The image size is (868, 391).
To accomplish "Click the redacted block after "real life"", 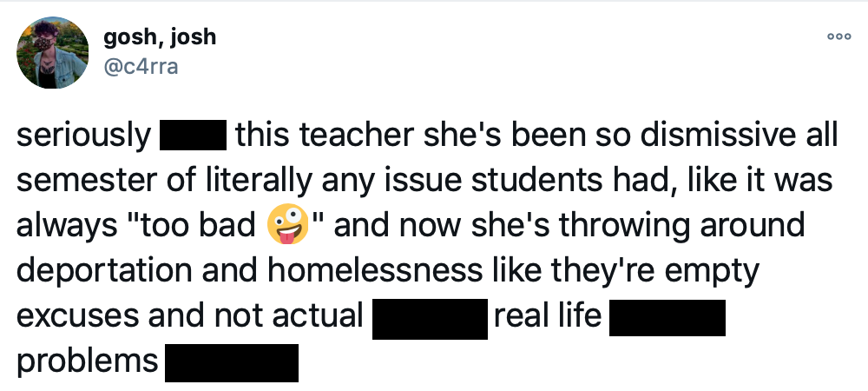I will 667,317.
